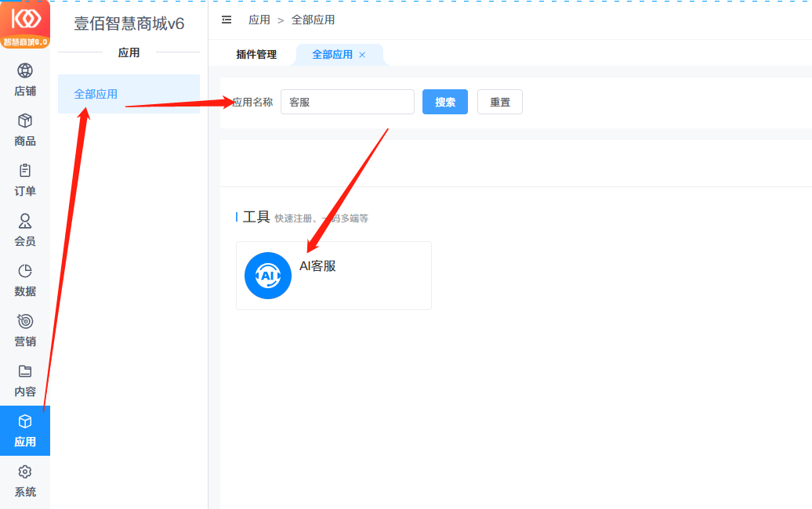Open the 商品 (Goods) cube icon

coord(25,121)
